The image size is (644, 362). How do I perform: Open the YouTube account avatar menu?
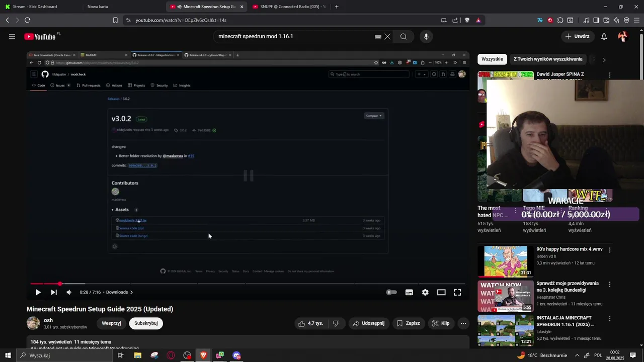tap(622, 36)
